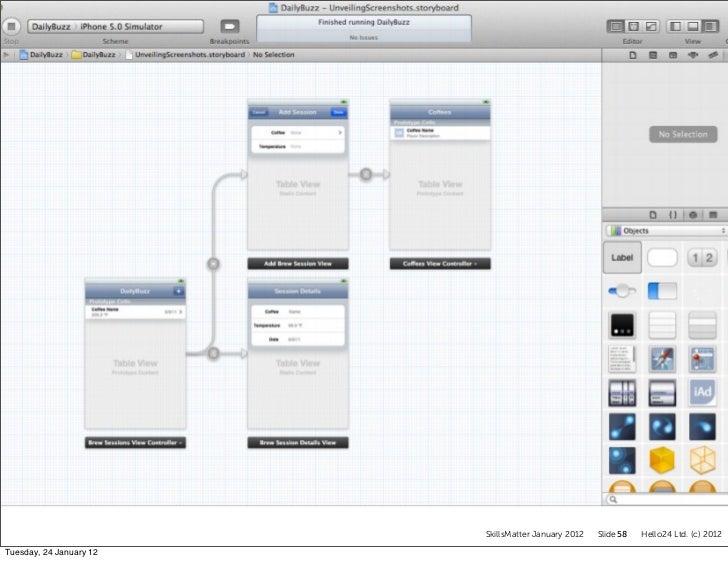Click the Stop button in the Xcode toolbar
The image size is (728, 561).
pos(12,26)
